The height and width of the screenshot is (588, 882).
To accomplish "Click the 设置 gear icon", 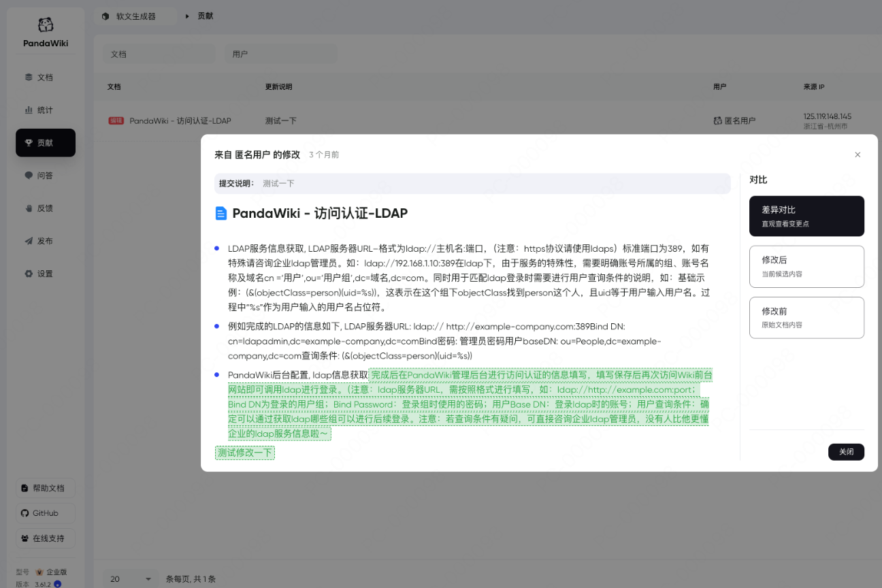I will 29,274.
